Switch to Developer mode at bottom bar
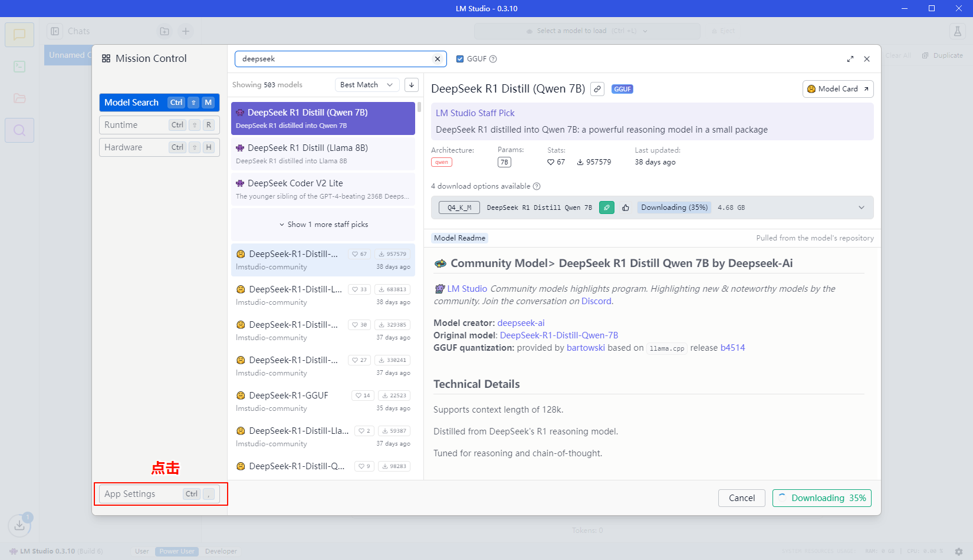The image size is (973, 560). pyautogui.click(x=221, y=551)
